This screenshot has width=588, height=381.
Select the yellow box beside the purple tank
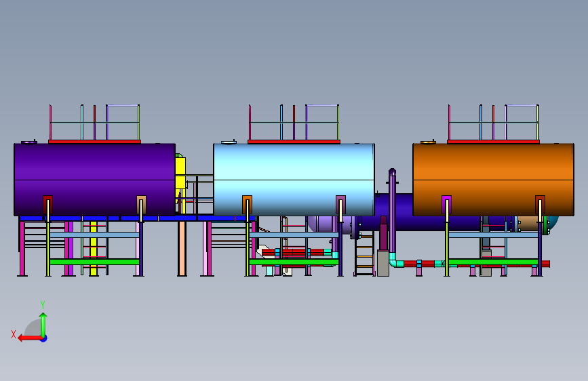coord(180,174)
